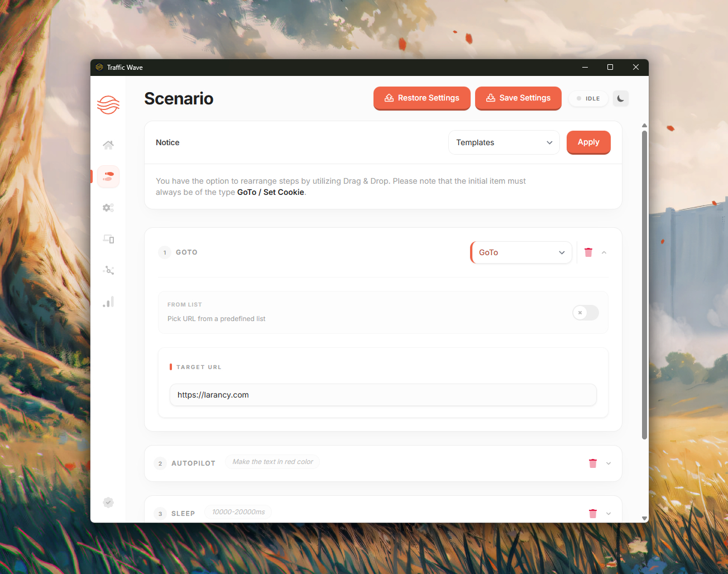The image size is (728, 574).
Task: Open the Templates dropdown
Action: (x=504, y=142)
